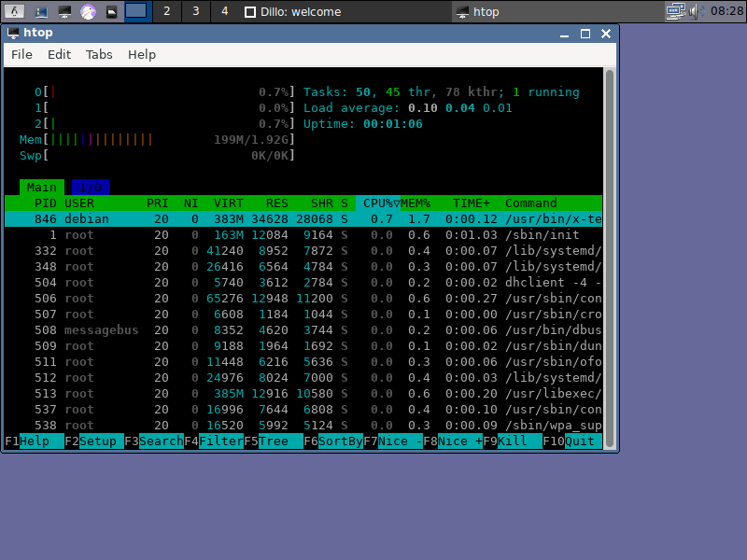
Task: Click the F9 Kill function button
Action: coord(513,441)
